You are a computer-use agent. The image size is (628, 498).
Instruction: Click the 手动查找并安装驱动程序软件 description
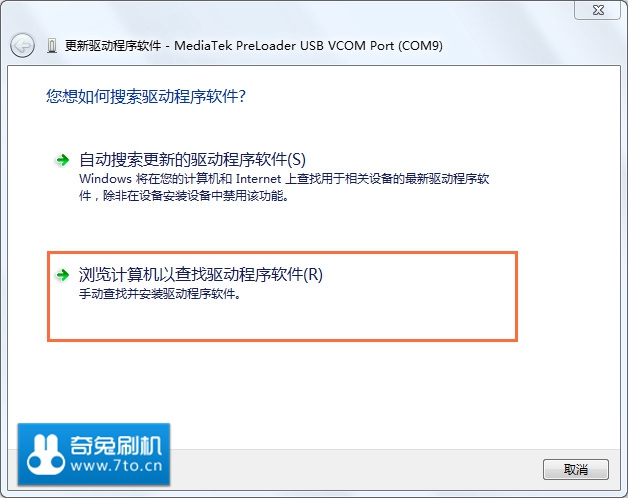160,294
